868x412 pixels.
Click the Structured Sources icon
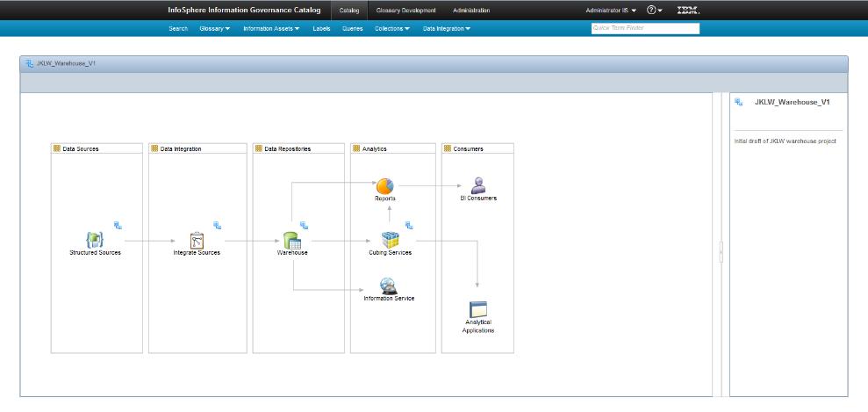95,240
